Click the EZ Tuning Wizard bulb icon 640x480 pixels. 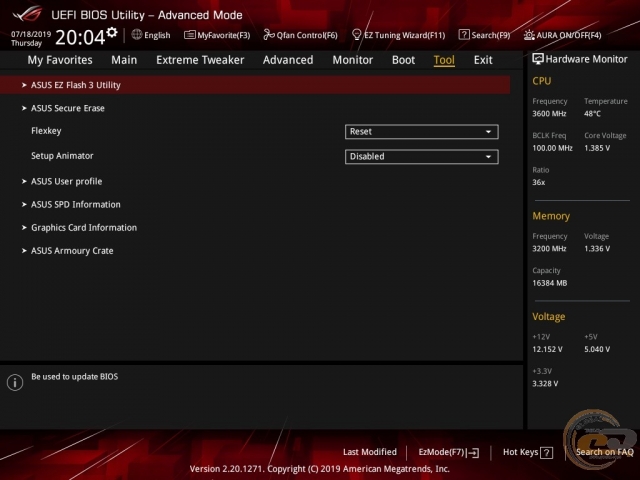click(x=356, y=35)
